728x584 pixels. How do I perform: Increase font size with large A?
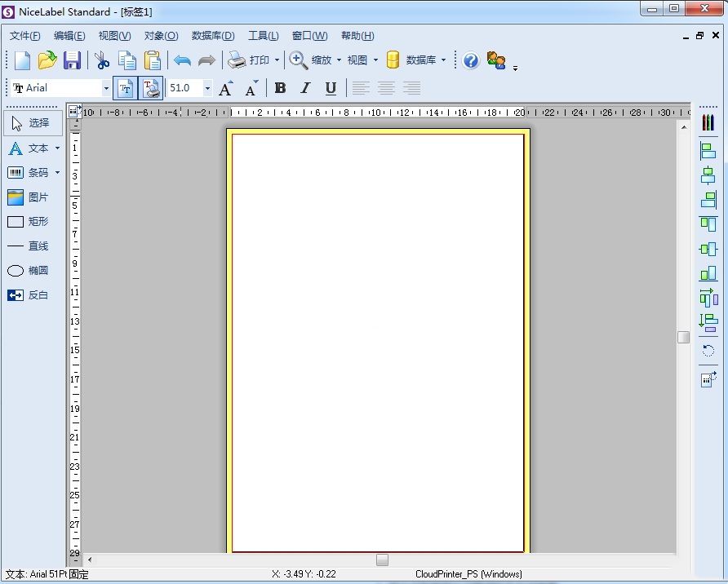tap(226, 88)
